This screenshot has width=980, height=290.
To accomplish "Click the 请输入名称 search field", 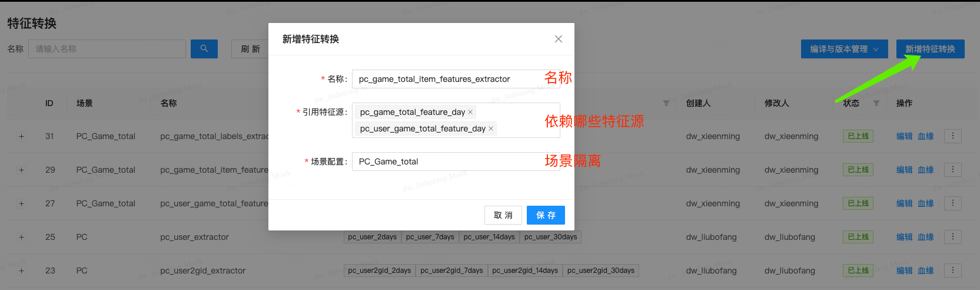I will (x=107, y=49).
